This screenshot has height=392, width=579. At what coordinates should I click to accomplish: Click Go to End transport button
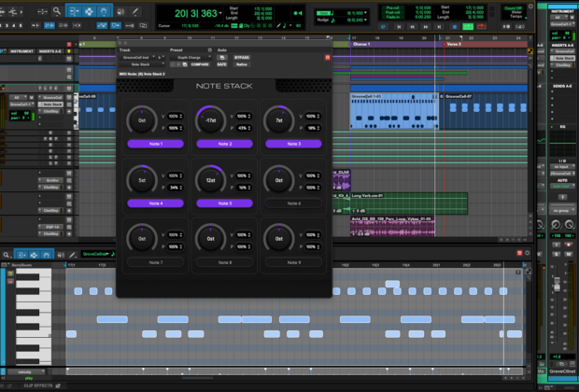pos(439,26)
